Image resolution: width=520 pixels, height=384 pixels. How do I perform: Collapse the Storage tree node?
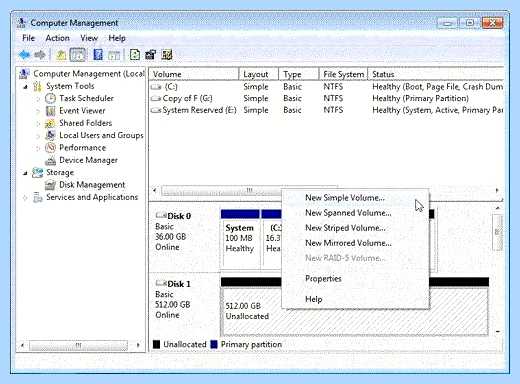[x=25, y=173]
